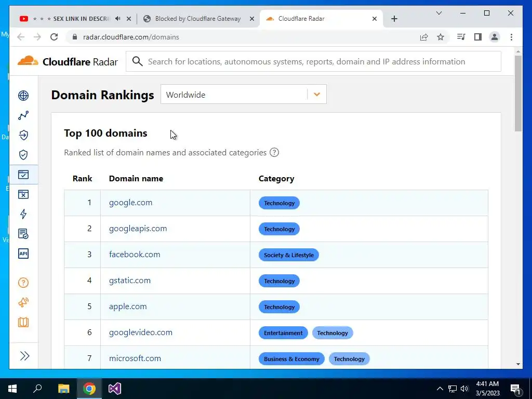Screen dimensions: 532x399
Task: Open File Explorer from taskbar
Action: tap(63, 389)
